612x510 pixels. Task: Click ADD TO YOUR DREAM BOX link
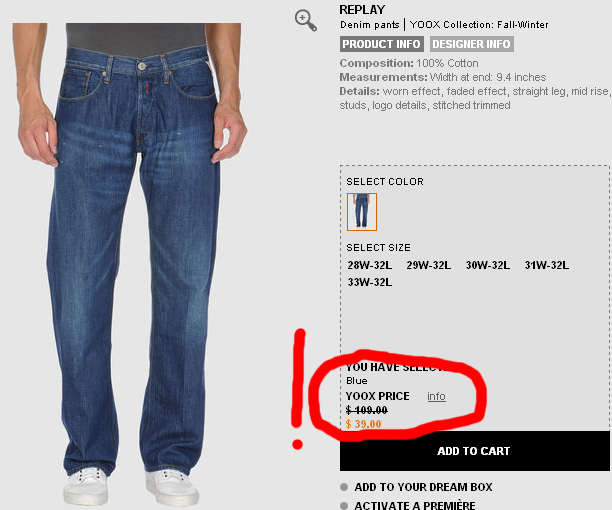(x=423, y=487)
